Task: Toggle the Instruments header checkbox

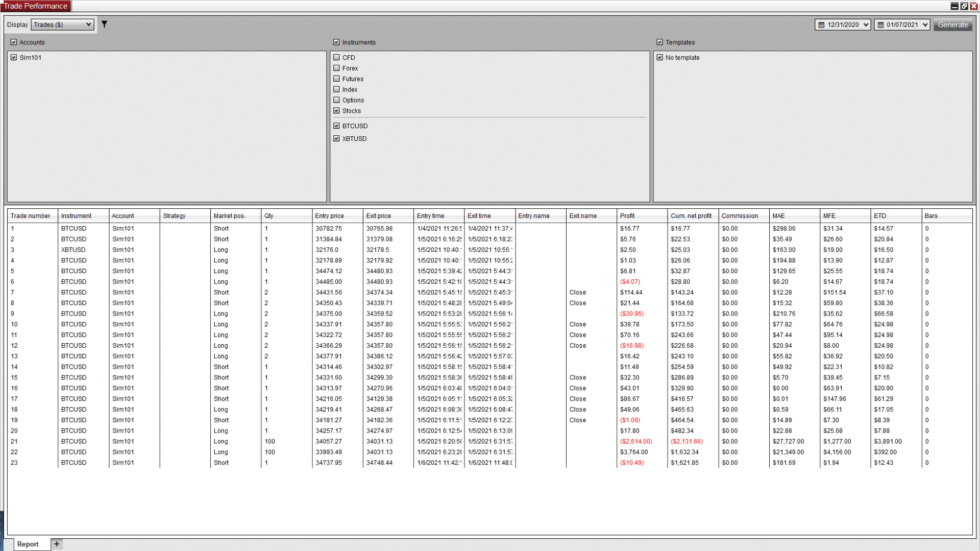Action: click(x=336, y=42)
